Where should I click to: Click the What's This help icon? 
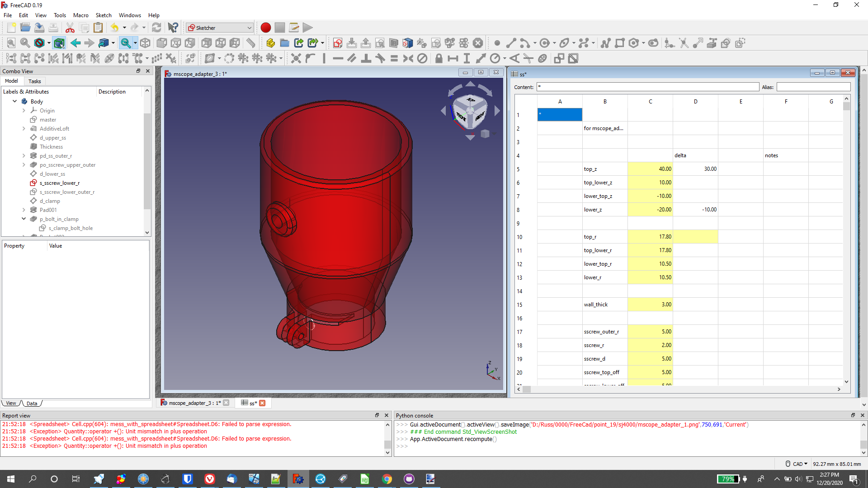tap(173, 28)
